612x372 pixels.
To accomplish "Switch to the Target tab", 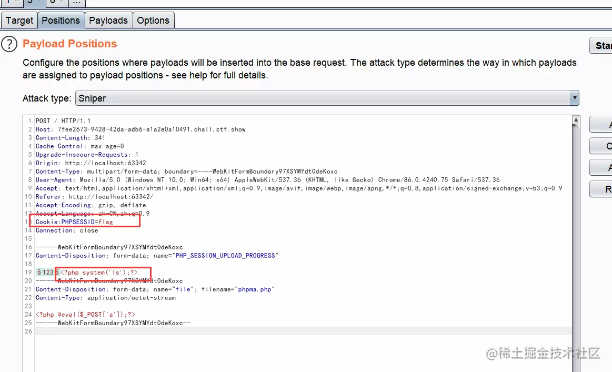I will coord(19,20).
